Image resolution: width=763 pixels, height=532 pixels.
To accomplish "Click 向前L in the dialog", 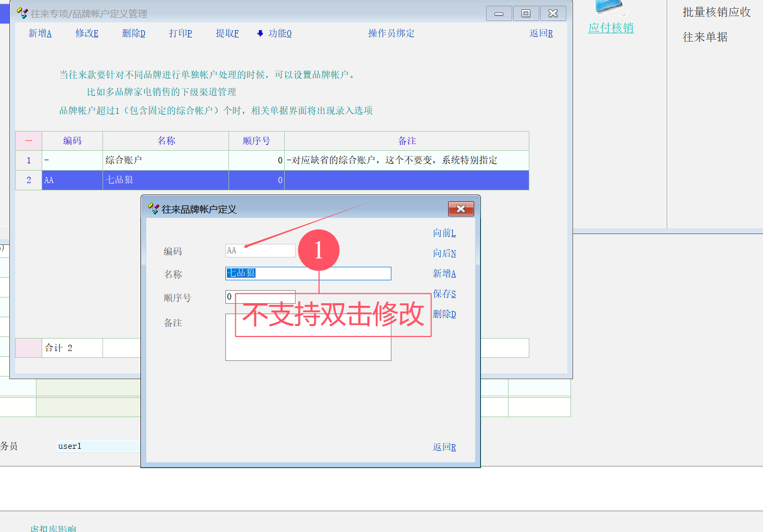I will pos(444,233).
